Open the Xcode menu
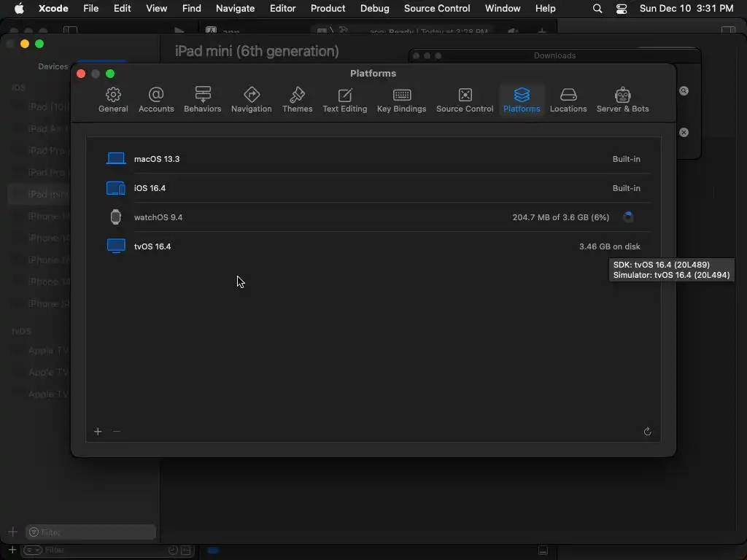Viewport: 747px width, 560px height. 53,8
